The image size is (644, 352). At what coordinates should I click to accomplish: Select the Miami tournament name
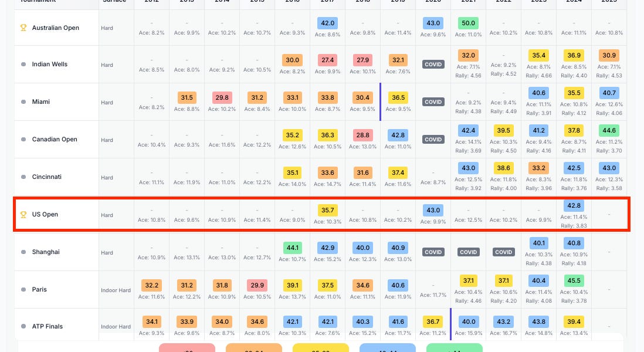pyautogui.click(x=40, y=101)
